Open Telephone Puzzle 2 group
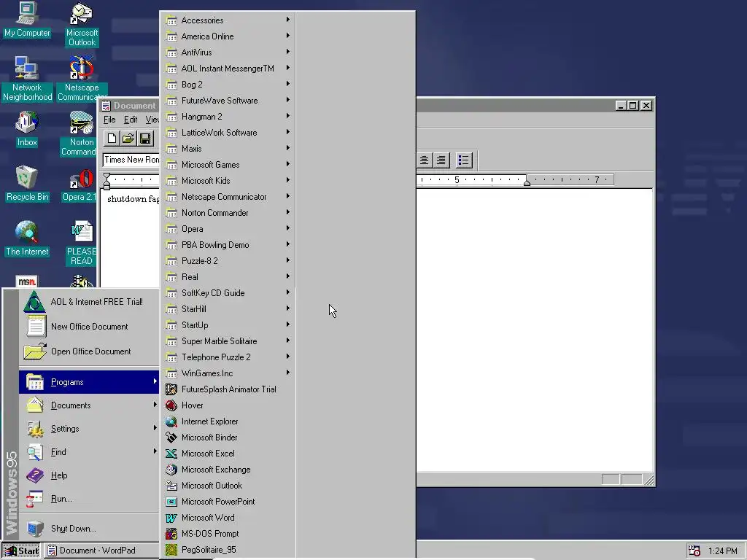Screen dimensions: 747x560 228,357
